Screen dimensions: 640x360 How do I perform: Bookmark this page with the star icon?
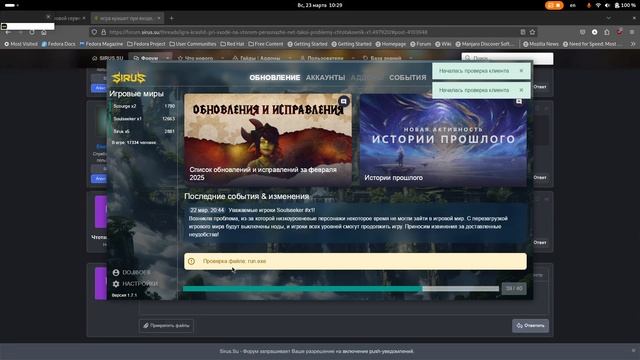tap(532, 32)
